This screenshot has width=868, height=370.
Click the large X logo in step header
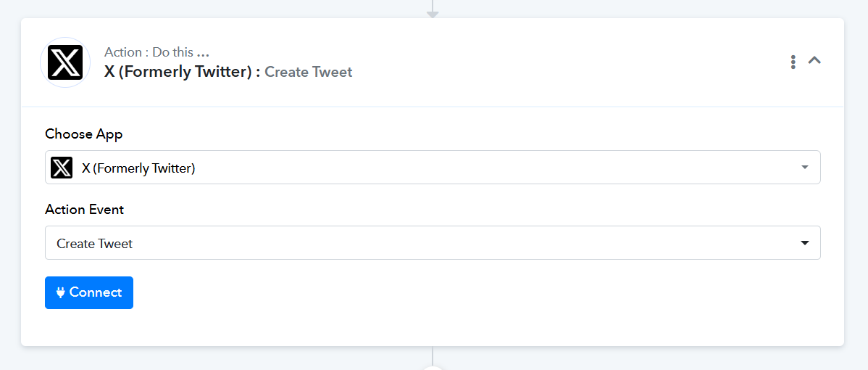pos(65,62)
